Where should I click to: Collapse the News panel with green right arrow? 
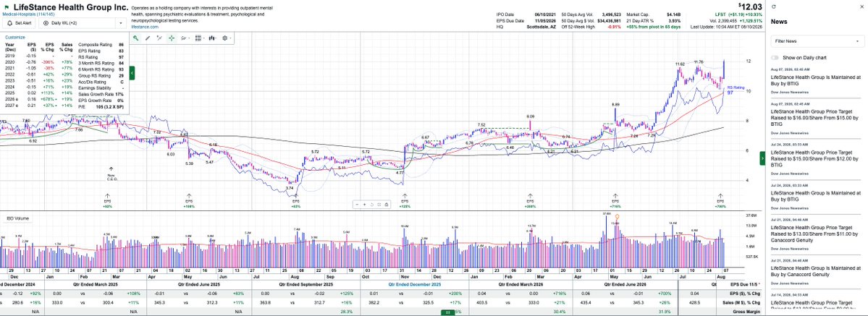(x=763, y=158)
